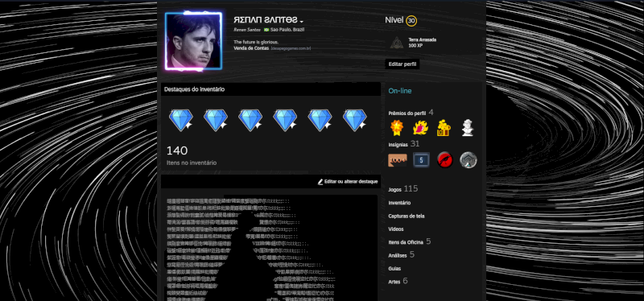Click the Editar perfil button
The width and height of the screenshot is (644, 301).
(x=402, y=64)
